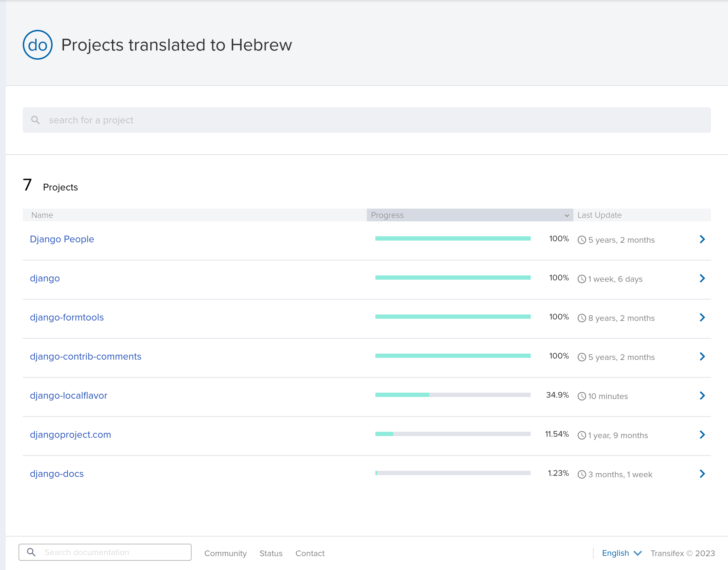This screenshot has width=728, height=570.
Task: Open the djangoproject.com project link
Action: pyautogui.click(x=70, y=435)
